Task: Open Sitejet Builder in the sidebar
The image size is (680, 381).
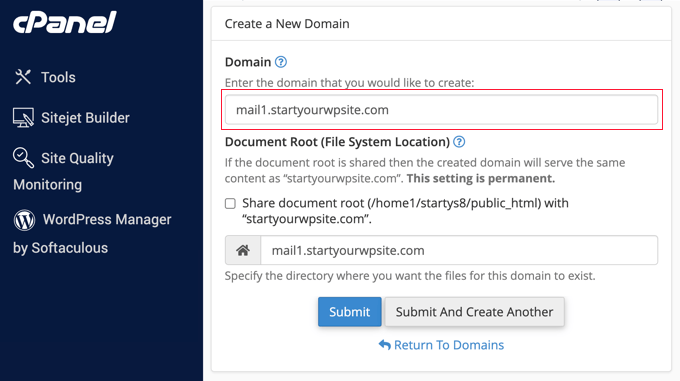Action: 72,118
